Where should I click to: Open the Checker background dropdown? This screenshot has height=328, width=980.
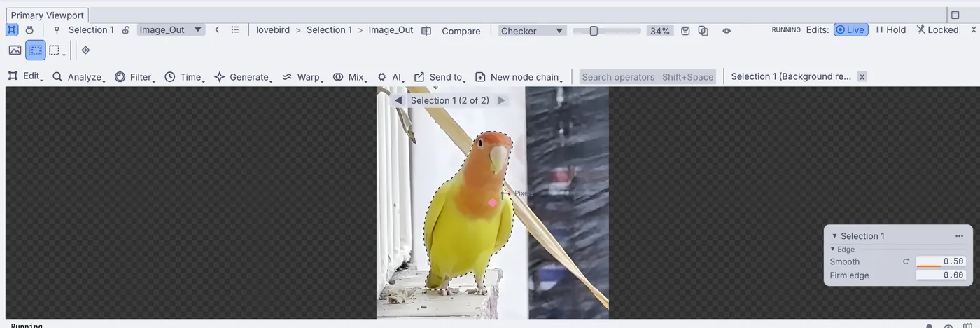pos(533,31)
